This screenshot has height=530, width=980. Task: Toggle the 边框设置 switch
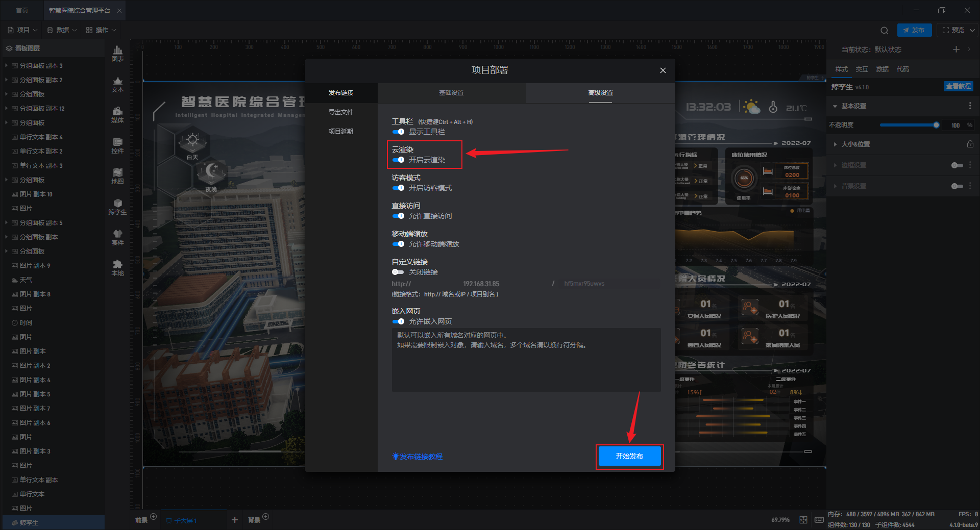coord(957,165)
